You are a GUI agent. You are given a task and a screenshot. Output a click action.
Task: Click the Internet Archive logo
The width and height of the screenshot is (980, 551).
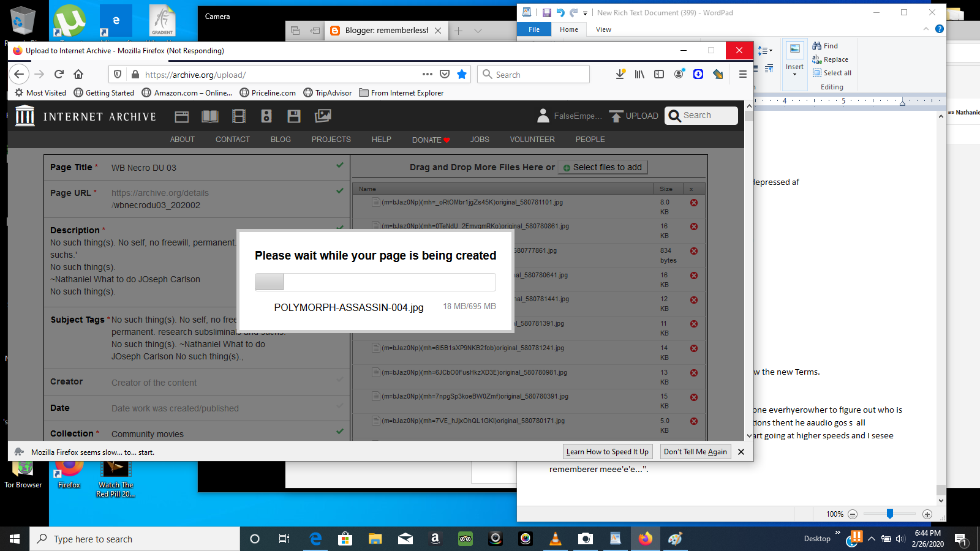[x=85, y=116]
